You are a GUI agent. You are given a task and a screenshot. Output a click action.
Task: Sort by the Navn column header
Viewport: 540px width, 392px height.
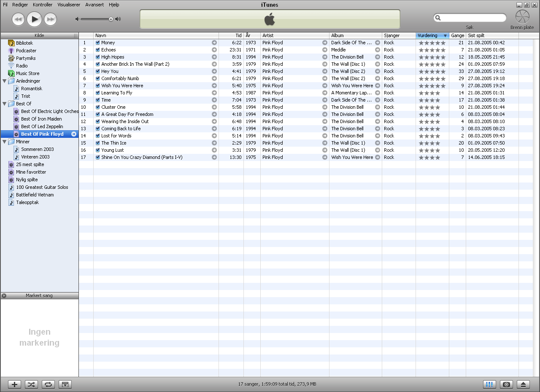tap(156, 35)
